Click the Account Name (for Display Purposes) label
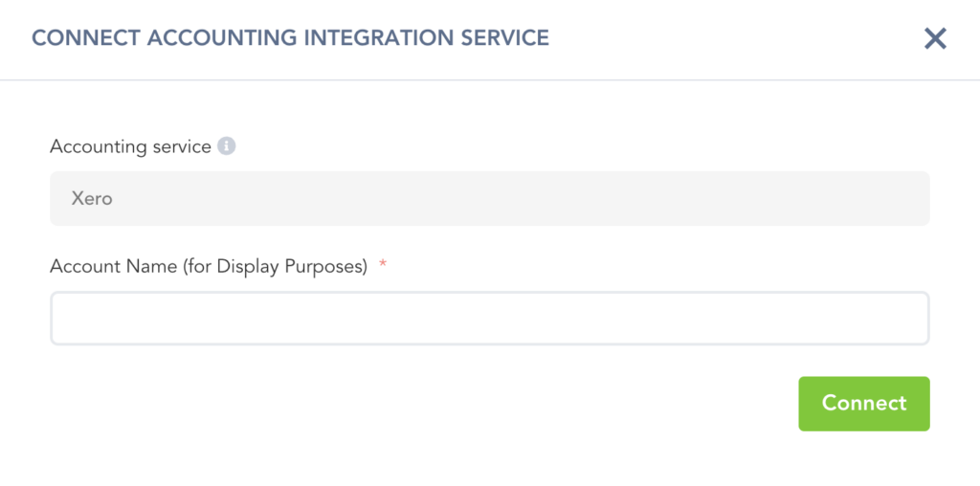Screen dimensions: 980x486 (x=209, y=267)
